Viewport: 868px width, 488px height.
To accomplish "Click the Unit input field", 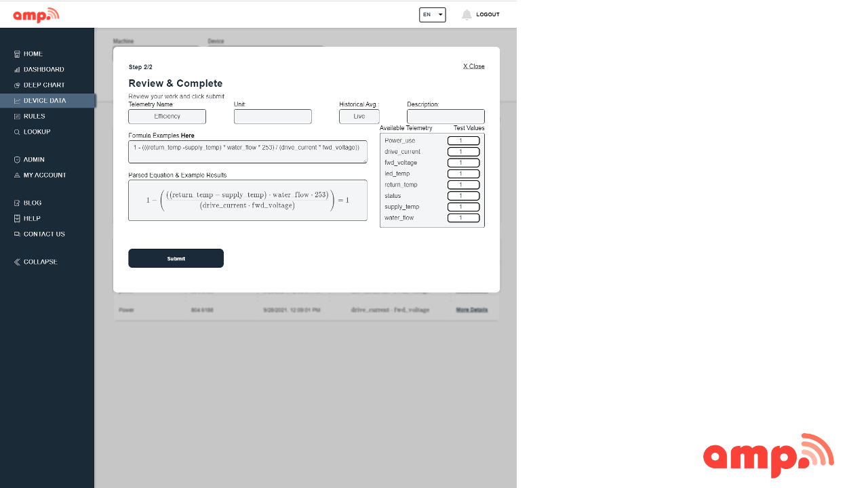I will point(273,117).
